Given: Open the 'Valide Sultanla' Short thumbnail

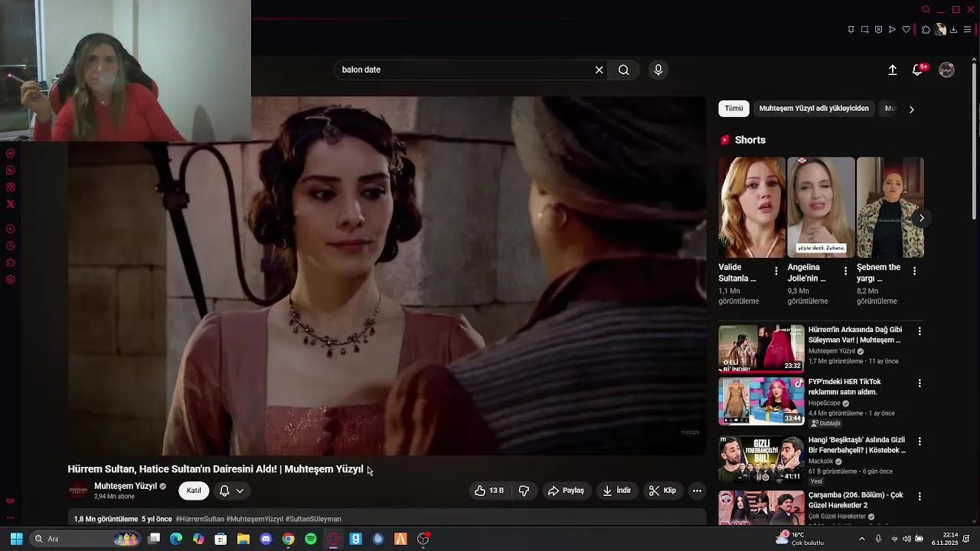Looking at the screenshot, I should (x=752, y=207).
